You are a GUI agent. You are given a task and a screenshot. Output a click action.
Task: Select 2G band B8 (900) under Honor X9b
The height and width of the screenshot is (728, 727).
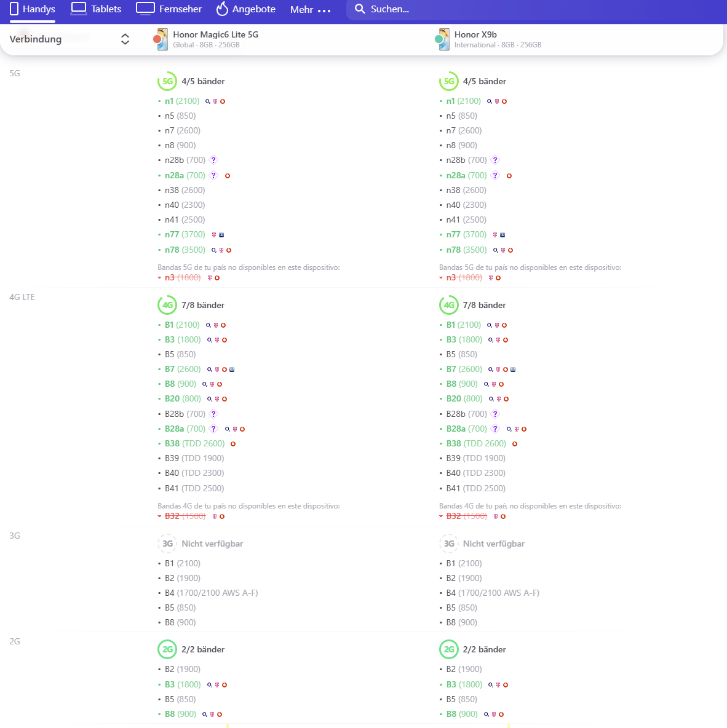click(462, 714)
